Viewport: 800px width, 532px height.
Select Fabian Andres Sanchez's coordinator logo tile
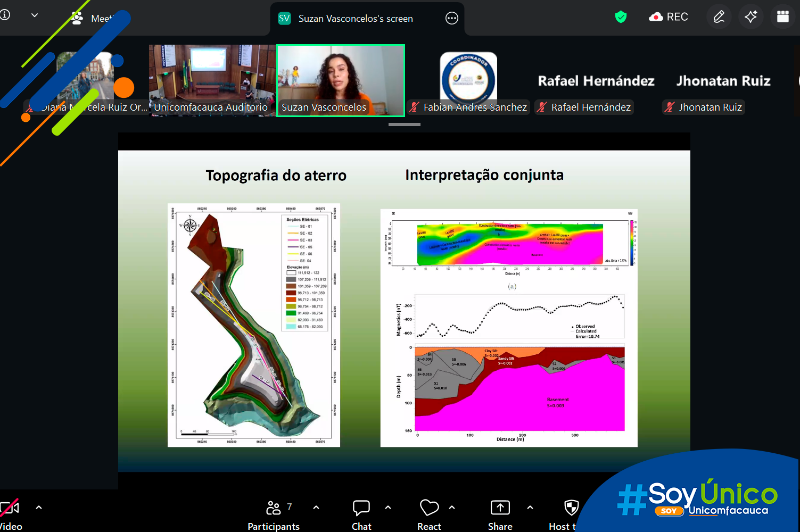click(468, 80)
